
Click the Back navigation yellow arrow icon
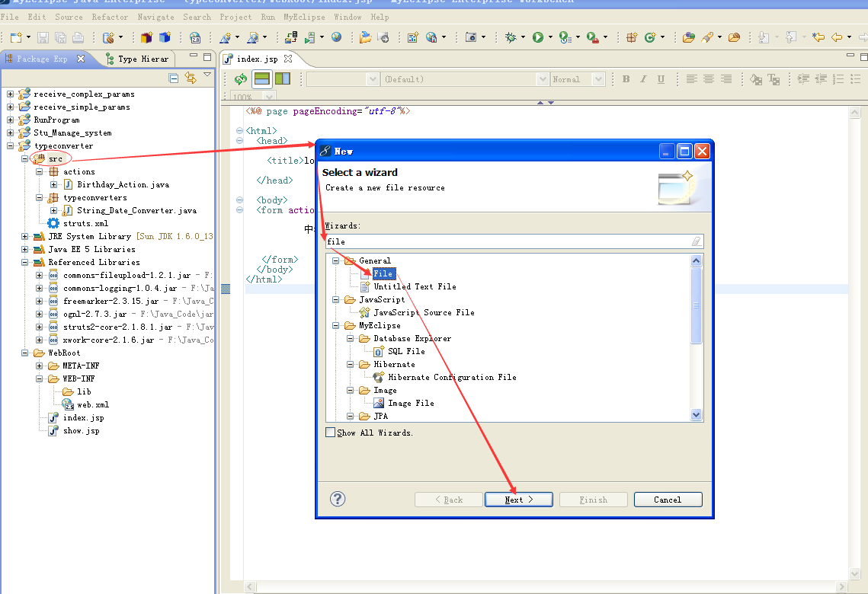pyautogui.click(x=837, y=37)
